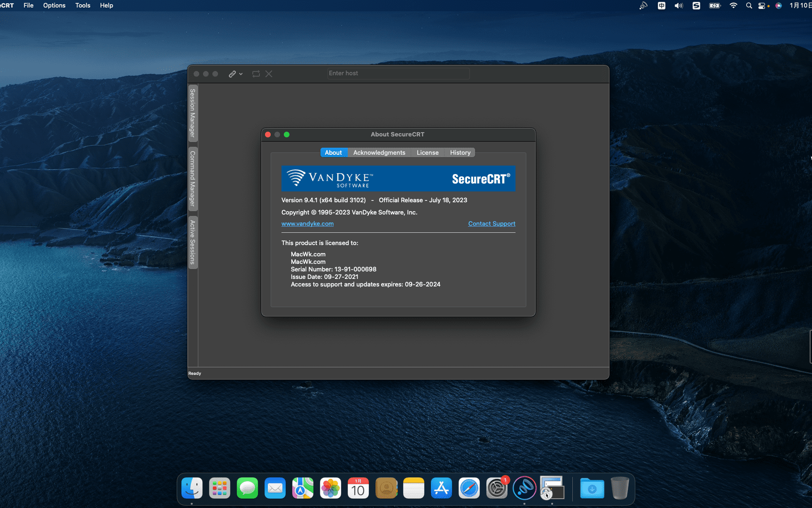Image resolution: width=812 pixels, height=508 pixels.
Task: Click the green zoom button on About dialog
Action: 287,135
